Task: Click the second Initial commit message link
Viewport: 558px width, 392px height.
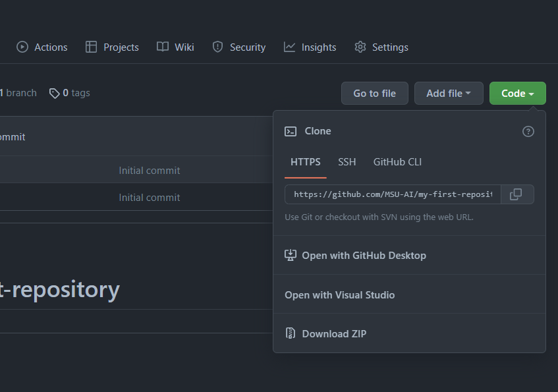Action: pyautogui.click(x=149, y=198)
